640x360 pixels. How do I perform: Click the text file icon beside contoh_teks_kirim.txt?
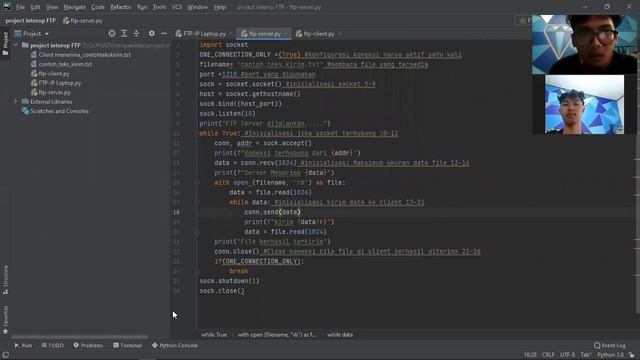pos(34,64)
